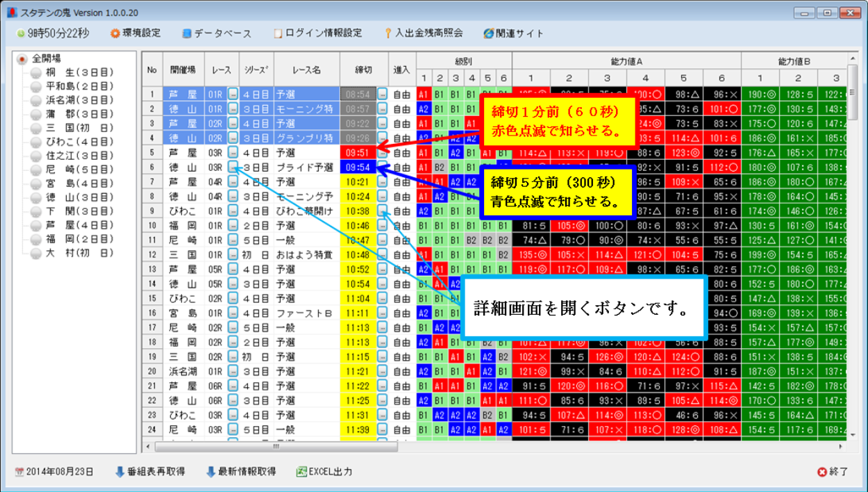Screen dimensions: 868x492
Task: Open detail button after 02R in row 17 尼崎
Action: (233, 327)
